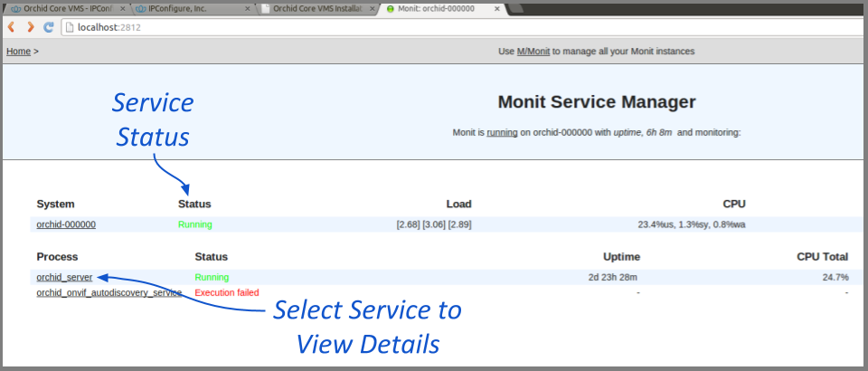The height and width of the screenshot is (371, 868).
Task: Close the IPConfigure, Inc. tab
Action: pyautogui.click(x=247, y=9)
